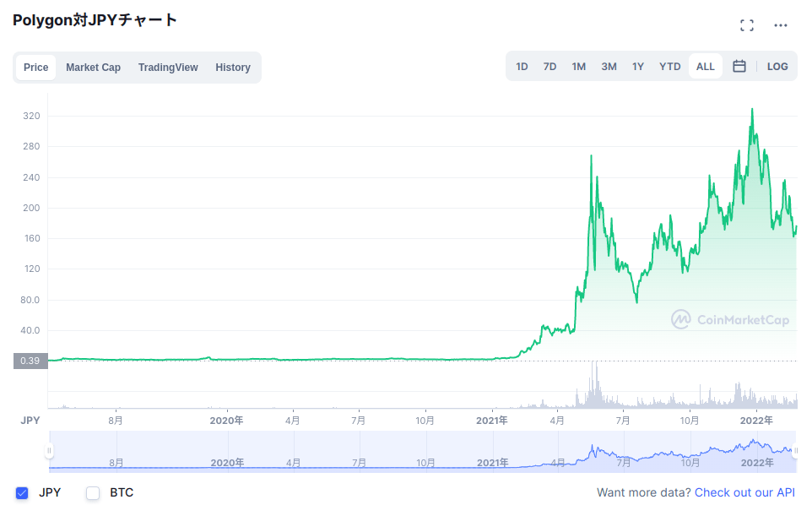Set chart range to 1Y
The height and width of the screenshot is (516, 812).
coord(638,67)
